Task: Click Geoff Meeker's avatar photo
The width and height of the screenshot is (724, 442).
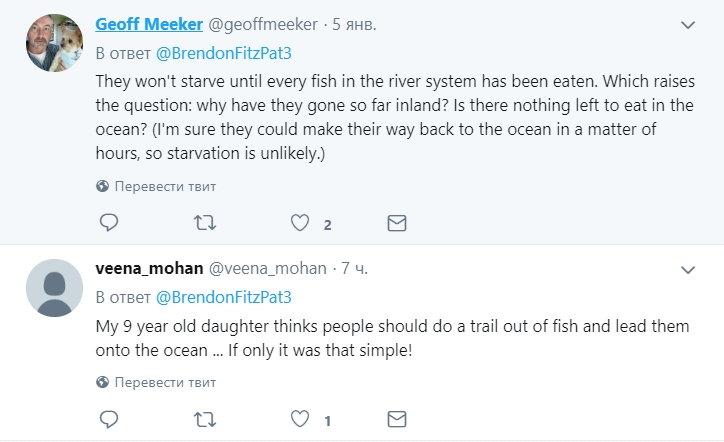Action: click(x=53, y=43)
